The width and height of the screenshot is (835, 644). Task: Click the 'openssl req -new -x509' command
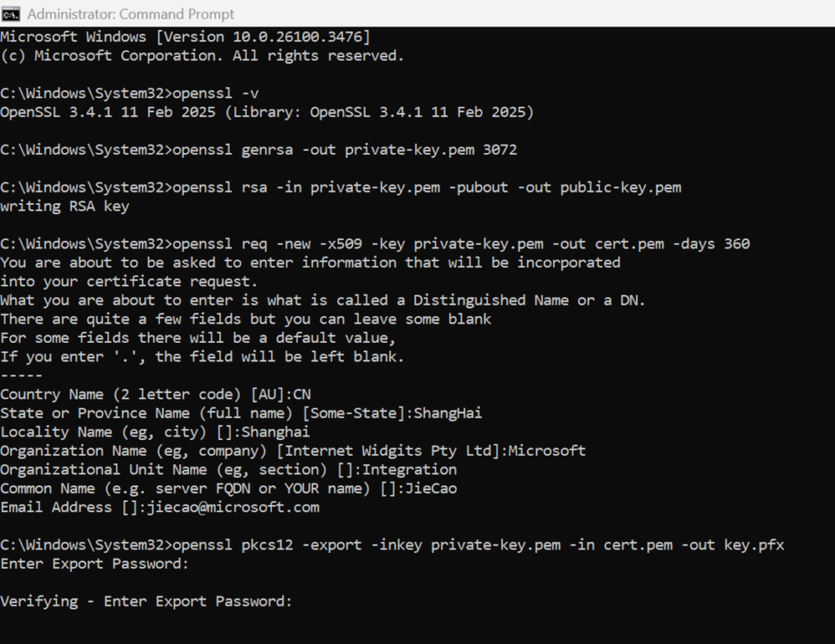point(461,243)
